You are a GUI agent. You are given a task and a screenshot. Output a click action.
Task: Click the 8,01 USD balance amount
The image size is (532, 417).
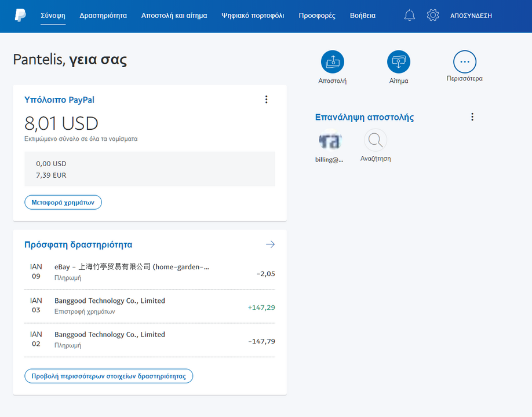[x=61, y=123]
